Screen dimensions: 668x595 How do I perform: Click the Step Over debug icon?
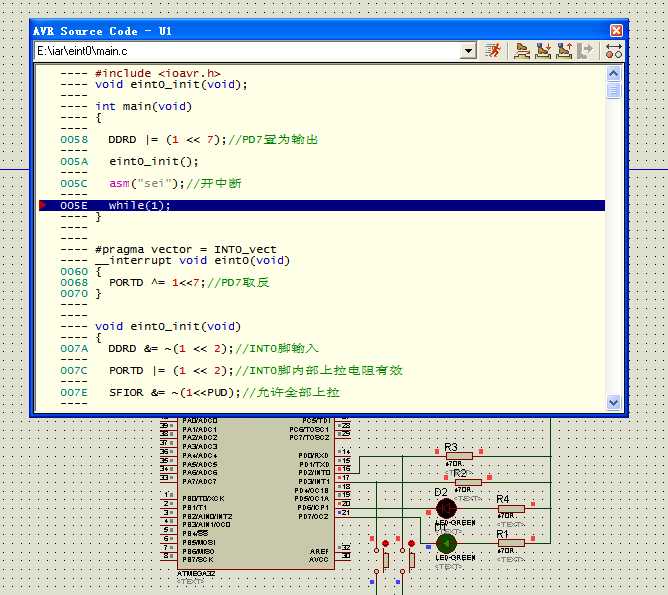(522, 50)
